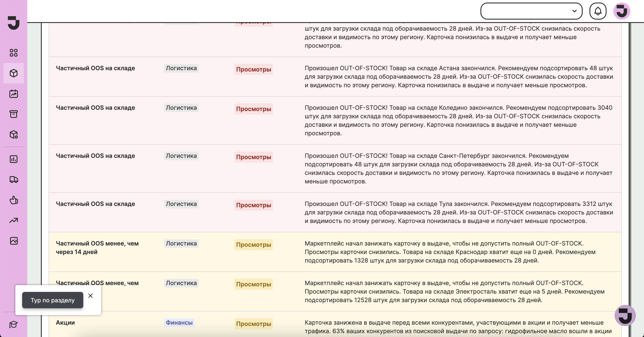Open the bar chart report icon
This screenshot has width=644, height=337.
click(13, 159)
